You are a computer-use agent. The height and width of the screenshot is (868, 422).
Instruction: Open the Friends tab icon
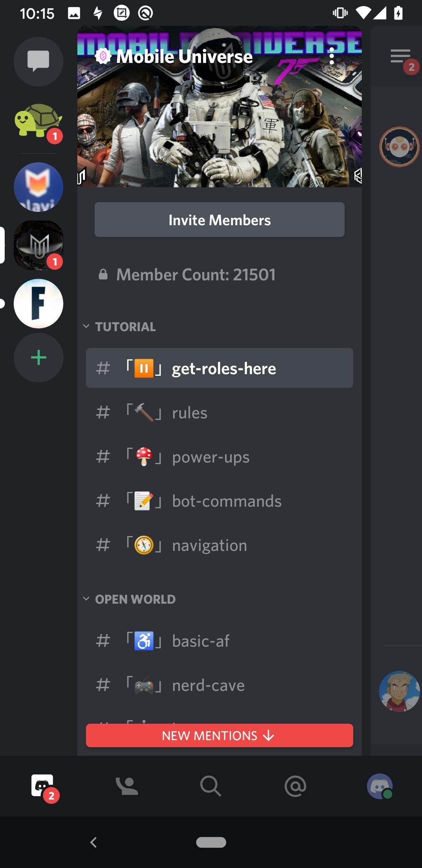127,786
